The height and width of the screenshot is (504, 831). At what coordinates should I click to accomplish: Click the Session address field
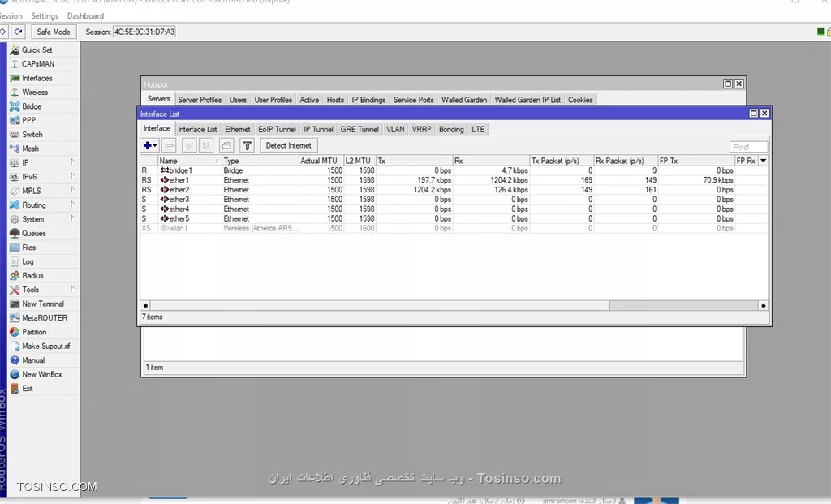click(x=144, y=32)
